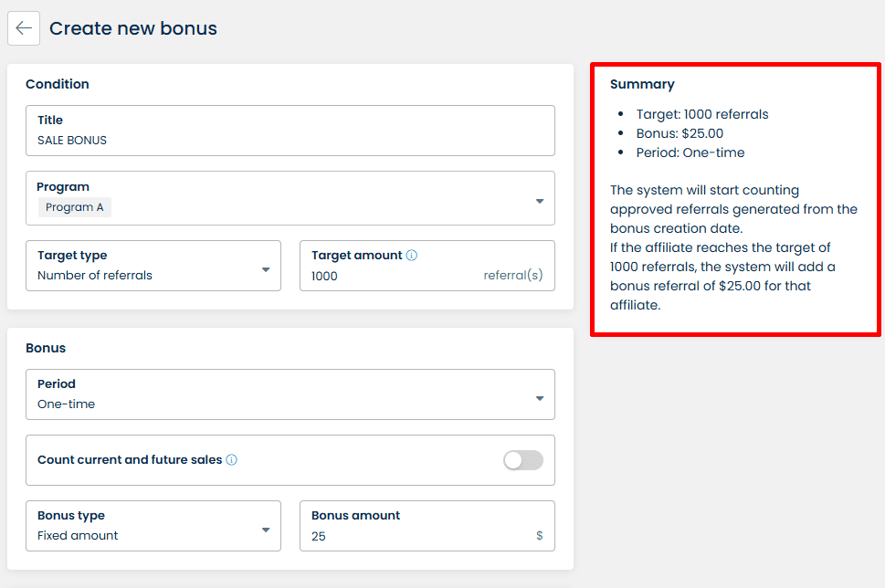This screenshot has width=885, height=588.
Task: Click the Title input field
Action: (290, 141)
